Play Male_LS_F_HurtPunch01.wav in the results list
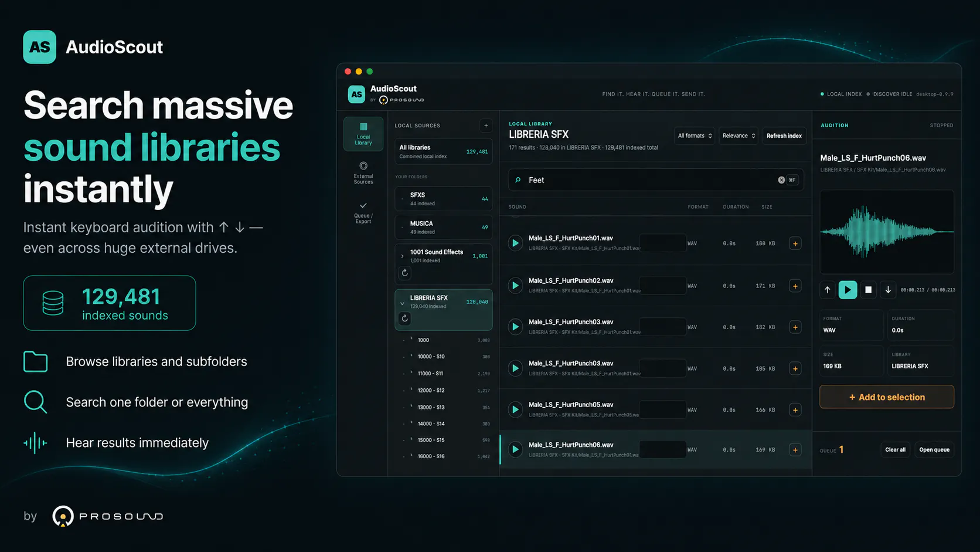This screenshot has width=980, height=552. click(515, 243)
